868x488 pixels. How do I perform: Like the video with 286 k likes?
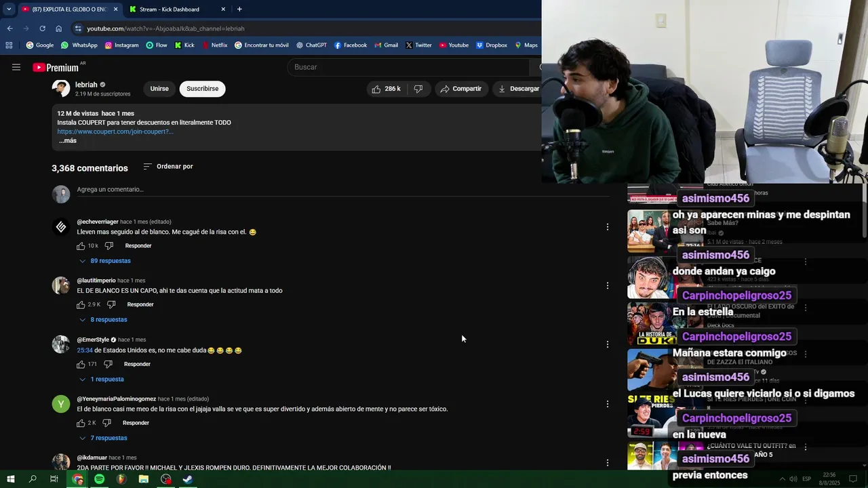tap(386, 89)
